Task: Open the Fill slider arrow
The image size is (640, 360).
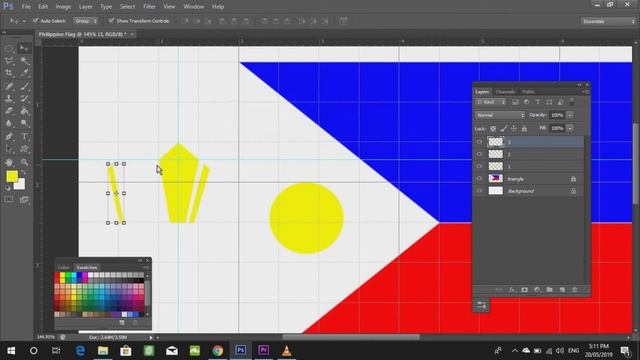Action: [570, 129]
